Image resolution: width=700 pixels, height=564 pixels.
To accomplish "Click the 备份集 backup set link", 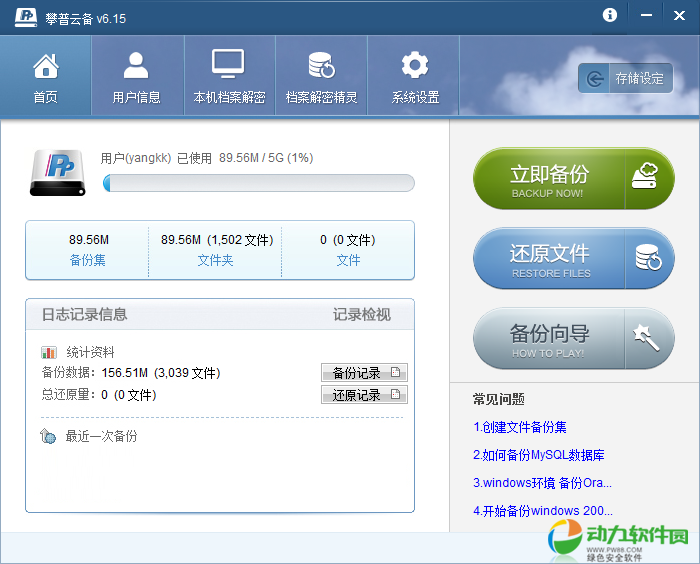I will click(88, 260).
